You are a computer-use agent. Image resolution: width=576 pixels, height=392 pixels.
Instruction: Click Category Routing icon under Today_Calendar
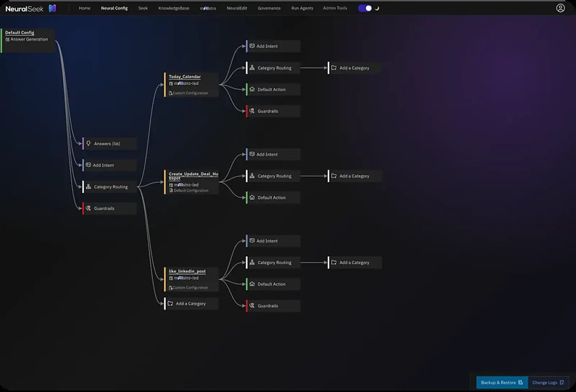click(252, 68)
